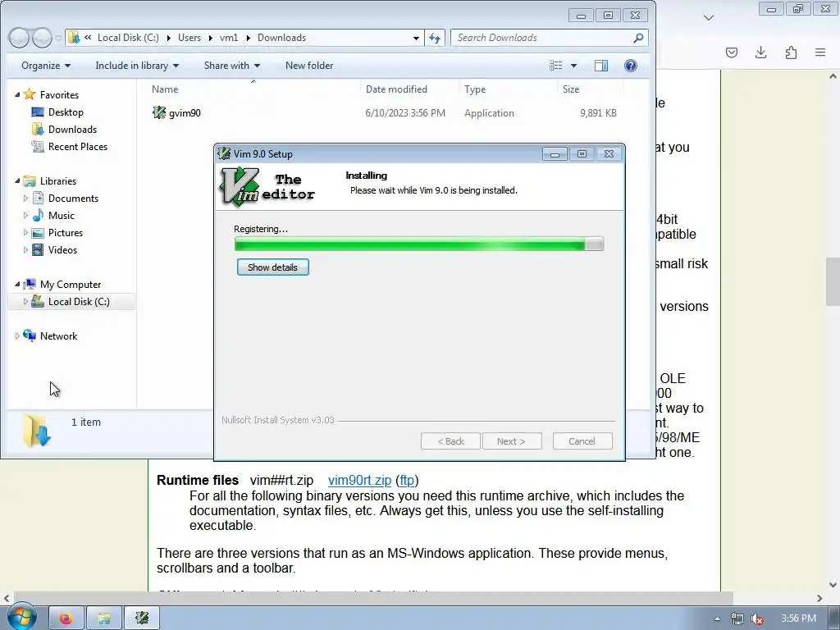Click New folder in Explorer toolbar
The image size is (840, 630).
(309, 66)
